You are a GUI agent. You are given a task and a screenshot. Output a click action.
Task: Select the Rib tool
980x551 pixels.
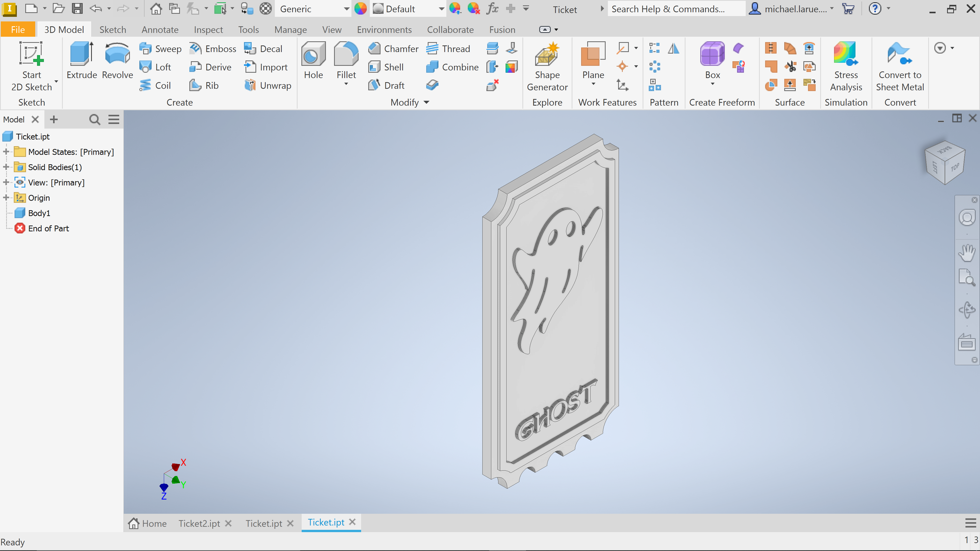(x=204, y=85)
